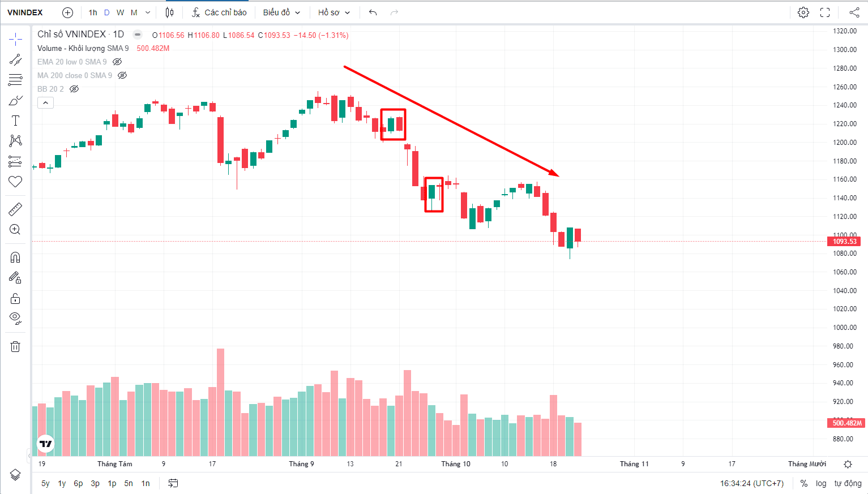Open the chart patterns tool

[15, 141]
